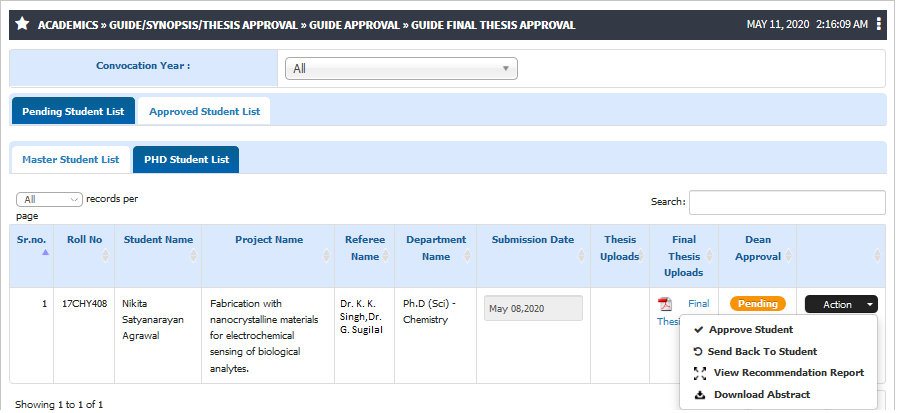Open the Convocation Year dropdown
The width and height of the screenshot is (897, 413).
pos(401,69)
